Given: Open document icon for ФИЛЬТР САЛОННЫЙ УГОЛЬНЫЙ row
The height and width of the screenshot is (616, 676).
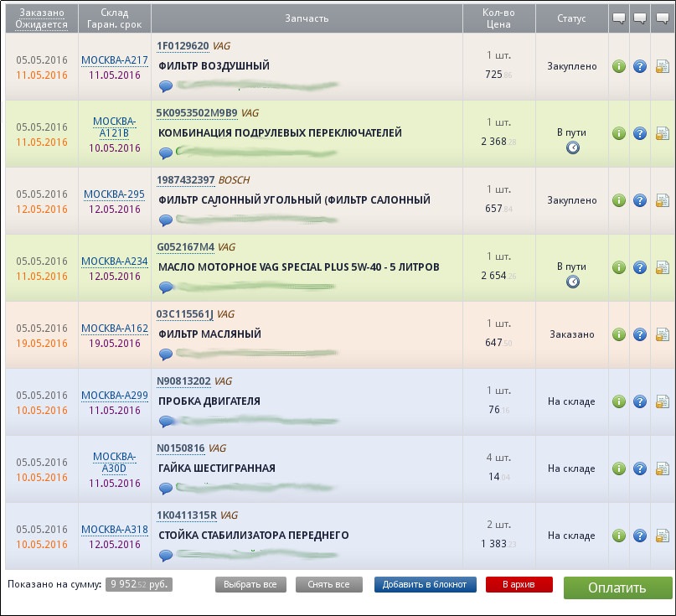Looking at the screenshot, I should pyautogui.click(x=662, y=200).
